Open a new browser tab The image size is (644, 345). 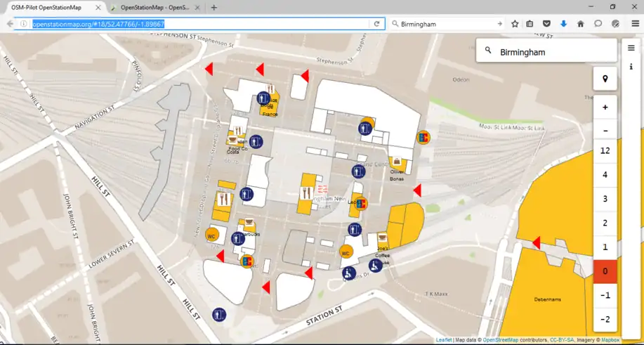point(213,7)
